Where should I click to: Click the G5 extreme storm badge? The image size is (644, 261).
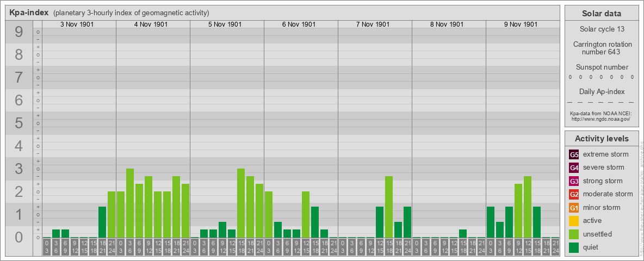(574, 154)
